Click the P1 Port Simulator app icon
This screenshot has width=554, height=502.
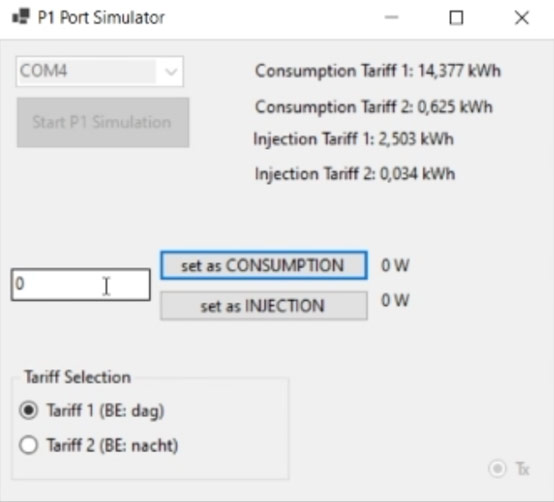click(21, 17)
